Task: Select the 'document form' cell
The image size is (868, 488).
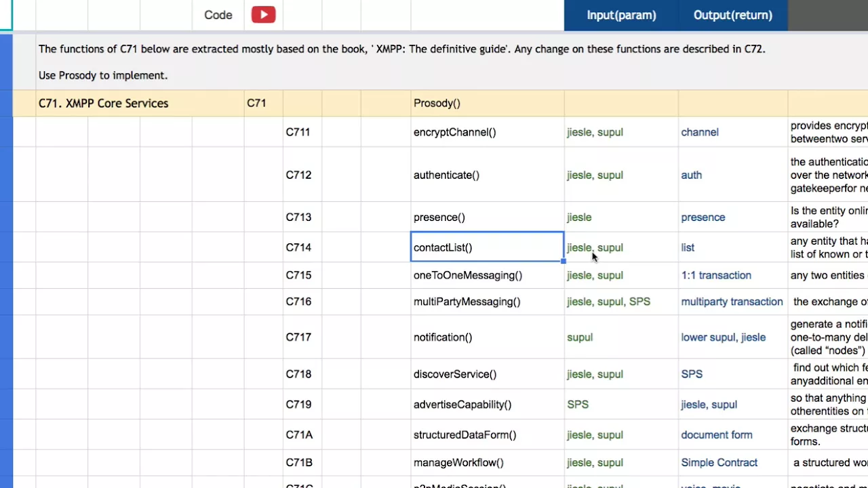Action: (x=733, y=435)
